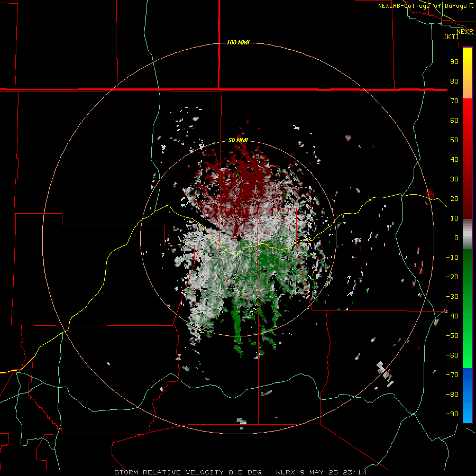Click the -10 value on the color scale
The height and width of the screenshot is (476, 476).
(x=452, y=258)
